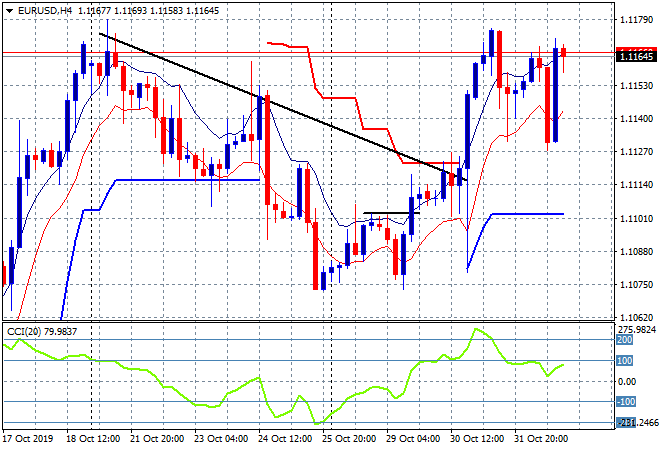660x450 pixels.
Task: Click the 1.11010 price scale label
Action: [x=636, y=218]
